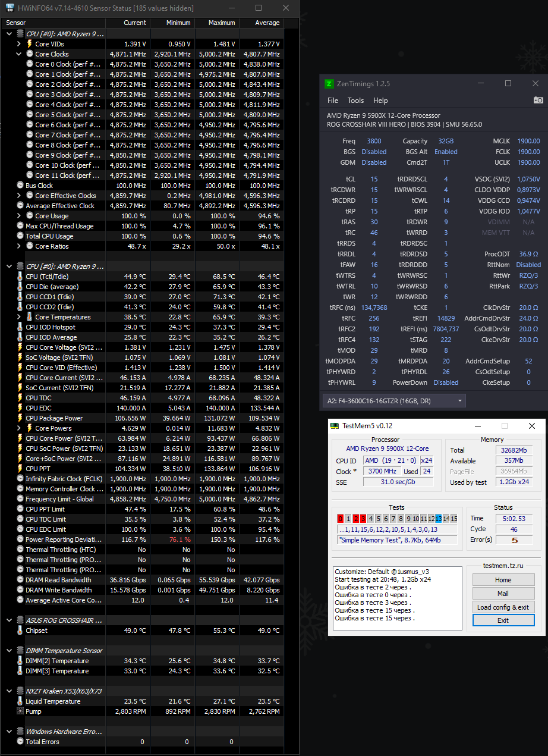Collapse the first CPU [#0] AMD Ryzen group
The width and height of the screenshot is (548, 756).
[x=9, y=34]
